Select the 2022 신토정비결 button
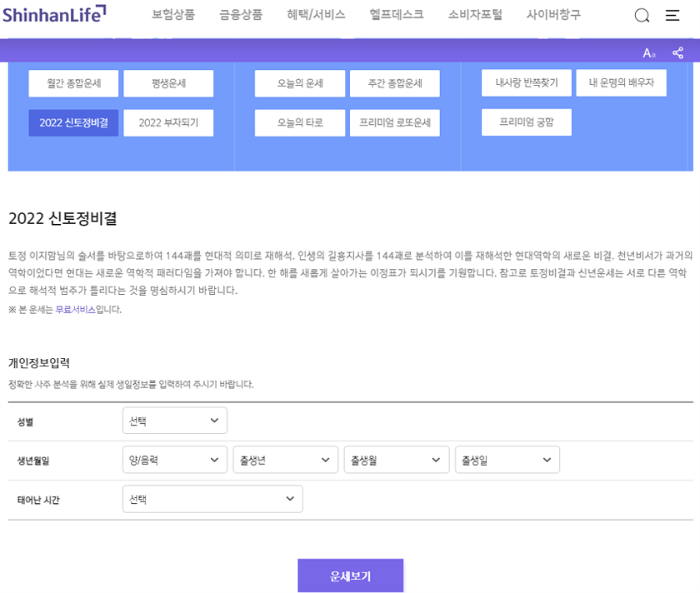This screenshot has width=700, height=593. tap(73, 122)
